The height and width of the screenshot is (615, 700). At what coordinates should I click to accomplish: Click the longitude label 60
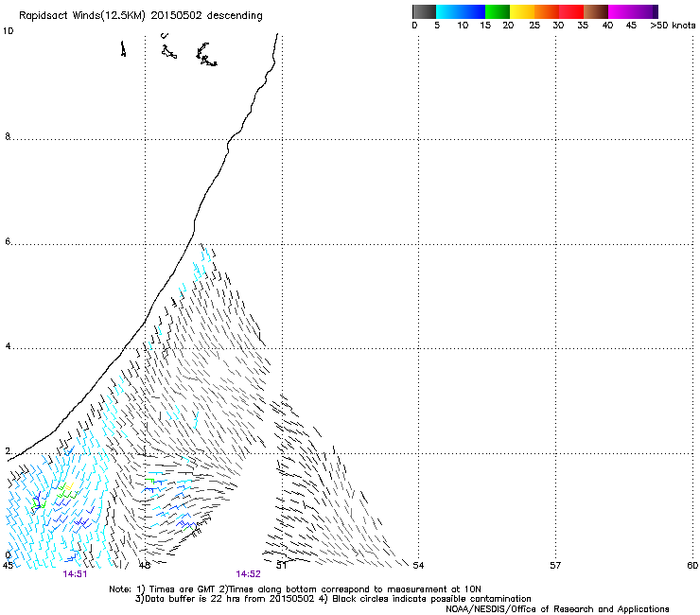tap(692, 566)
